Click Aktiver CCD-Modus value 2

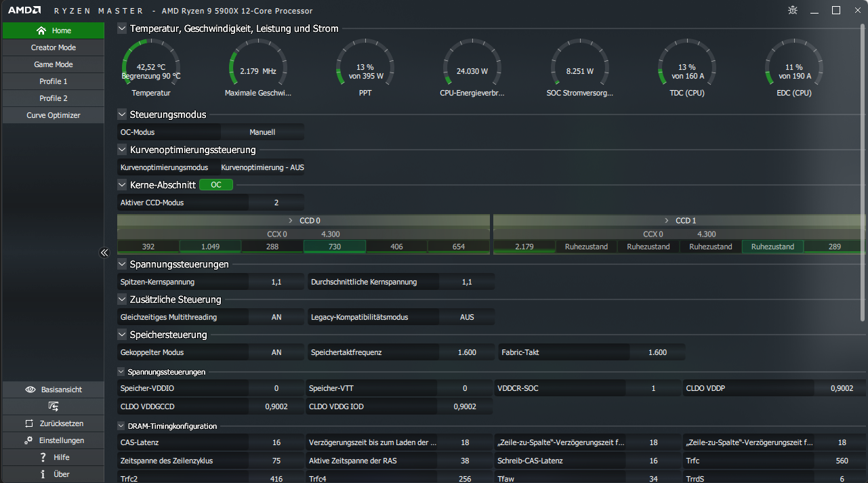pos(276,203)
